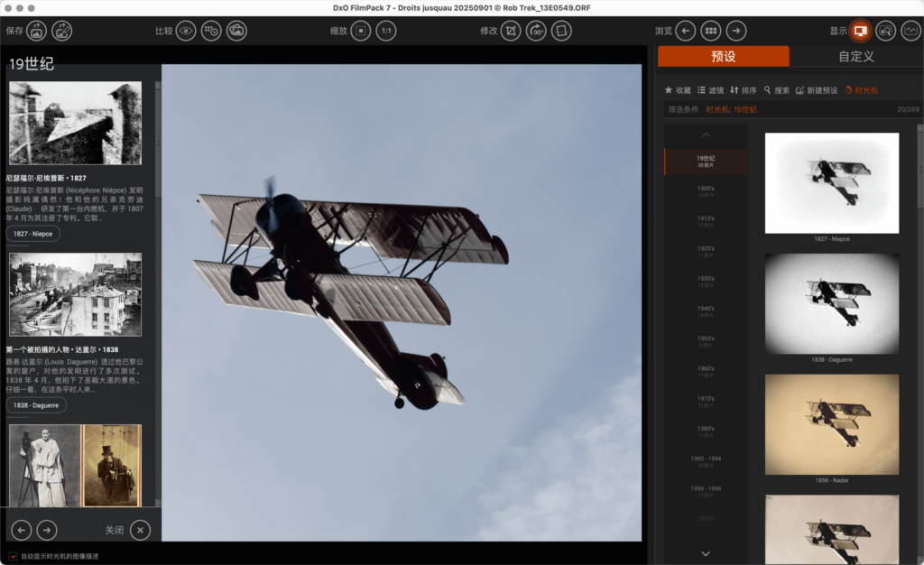Image resolution: width=924 pixels, height=565 pixels.
Task: Select the 19世纪 decade entry
Action: pyautogui.click(x=706, y=162)
